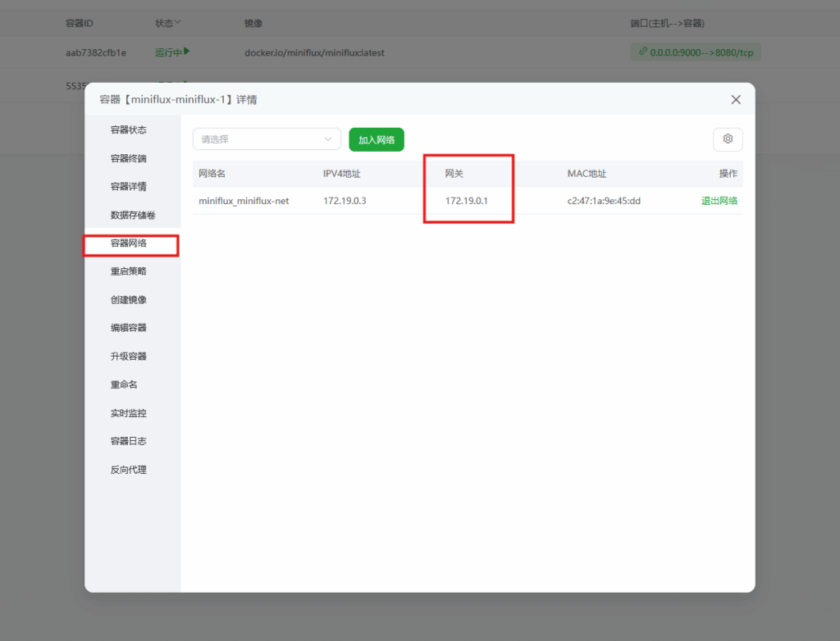Viewport: 840px width, 641px height.
Task: Open the 数据存储卷 tab
Action: (x=132, y=215)
